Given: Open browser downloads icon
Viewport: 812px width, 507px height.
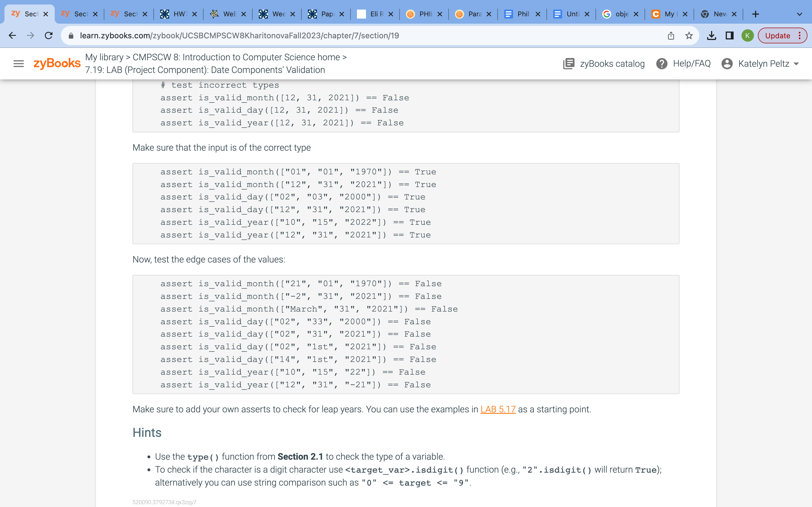Looking at the screenshot, I should (x=711, y=35).
